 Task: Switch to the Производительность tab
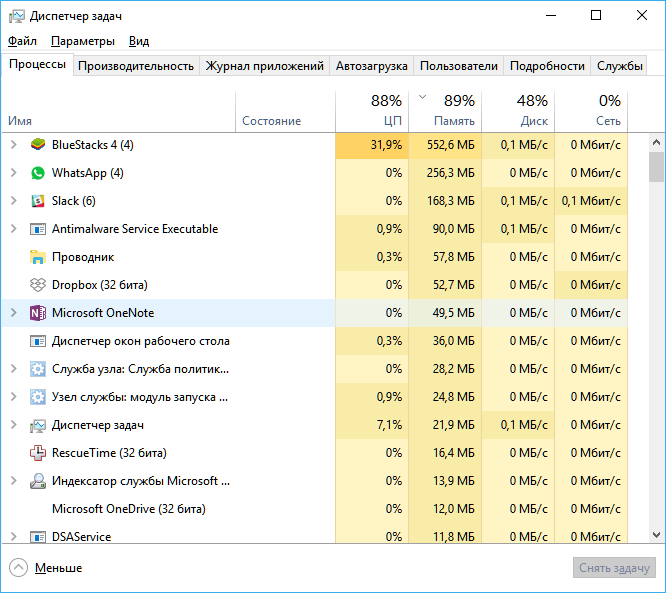[x=136, y=66]
